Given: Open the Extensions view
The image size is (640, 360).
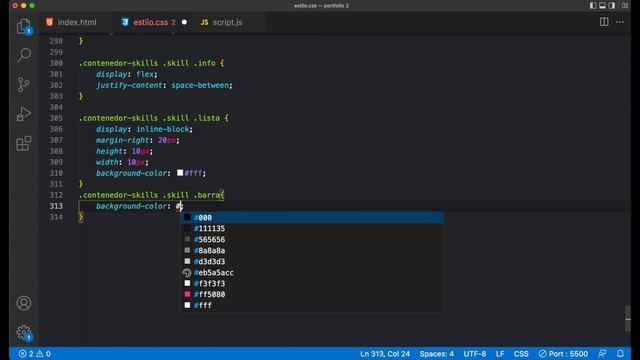Looking at the screenshot, I should [24, 143].
